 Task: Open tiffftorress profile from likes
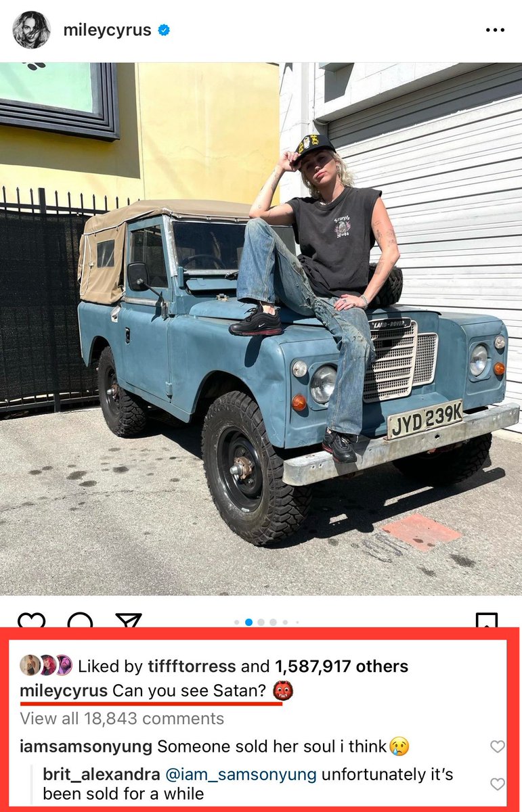tap(192, 666)
